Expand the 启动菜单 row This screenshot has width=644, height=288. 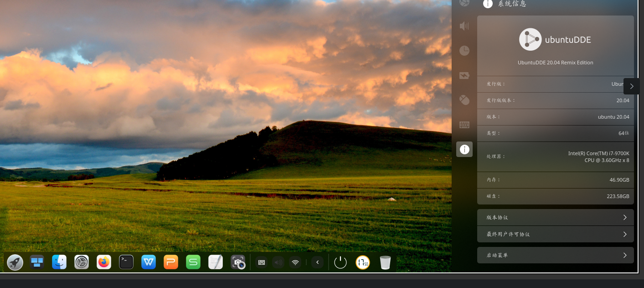(555, 255)
